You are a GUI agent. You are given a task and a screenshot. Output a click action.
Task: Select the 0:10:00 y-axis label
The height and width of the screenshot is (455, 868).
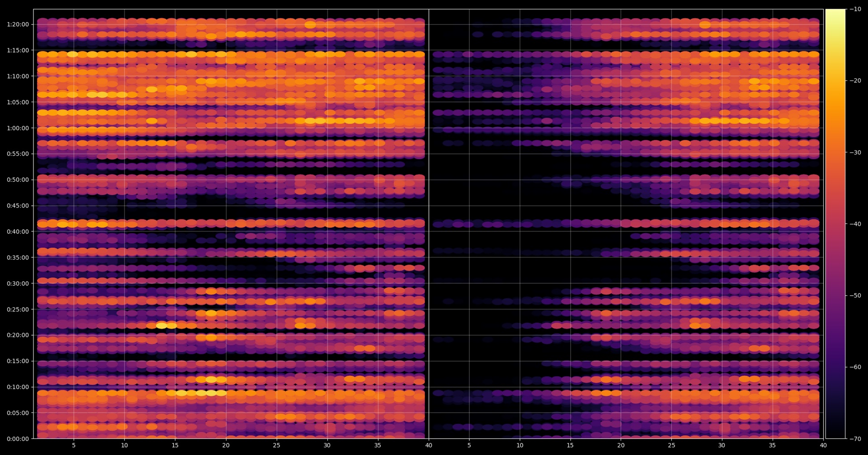[18, 387]
